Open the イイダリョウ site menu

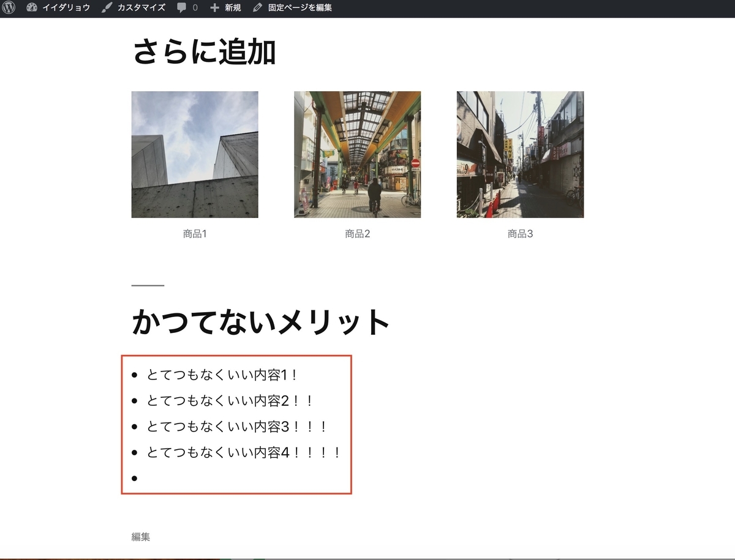pos(66,8)
